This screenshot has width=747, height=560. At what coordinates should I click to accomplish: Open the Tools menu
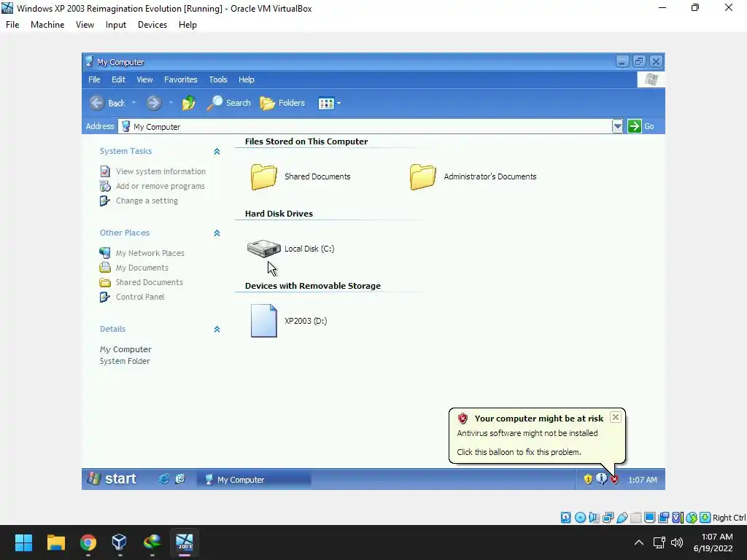click(217, 79)
